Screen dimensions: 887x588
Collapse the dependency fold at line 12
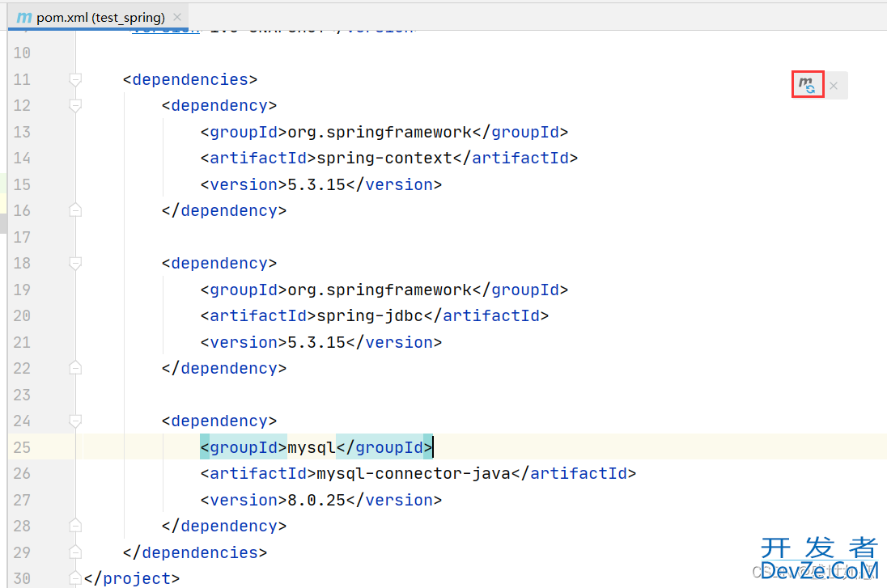pyautogui.click(x=75, y=105)
